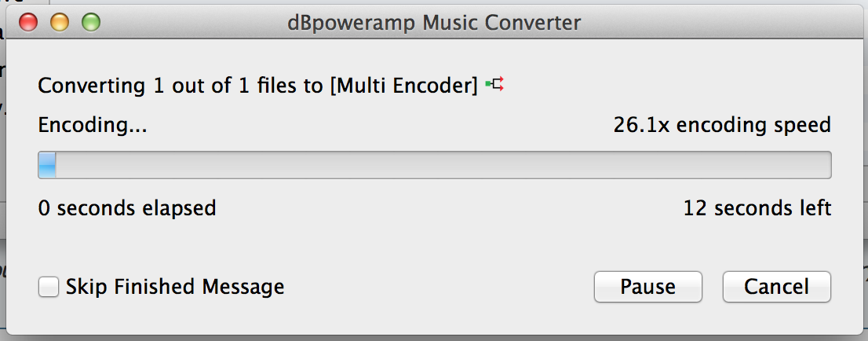
Task: Click the word Pause on the button
Action: 647,287
